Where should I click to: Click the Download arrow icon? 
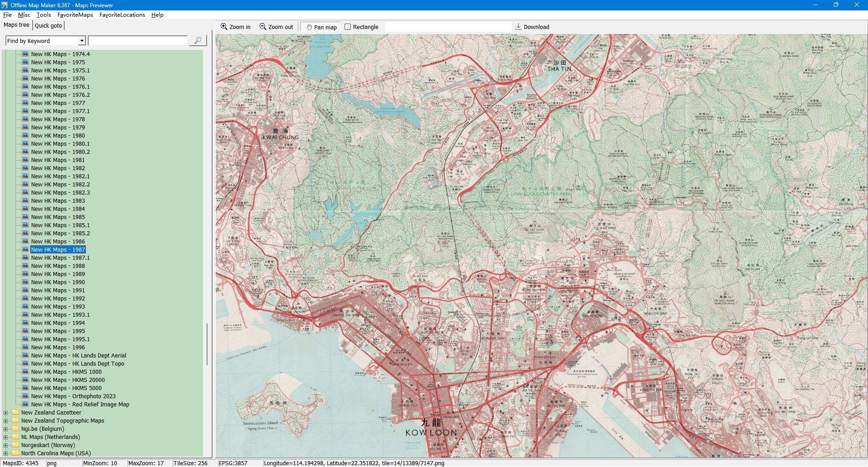point(518,27)
